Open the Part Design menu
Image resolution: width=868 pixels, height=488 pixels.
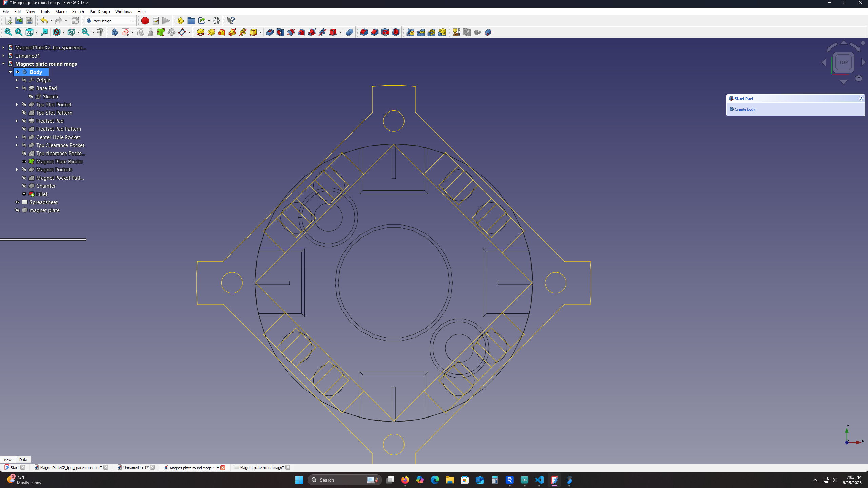pyautogui.click(x=99, y=11)
